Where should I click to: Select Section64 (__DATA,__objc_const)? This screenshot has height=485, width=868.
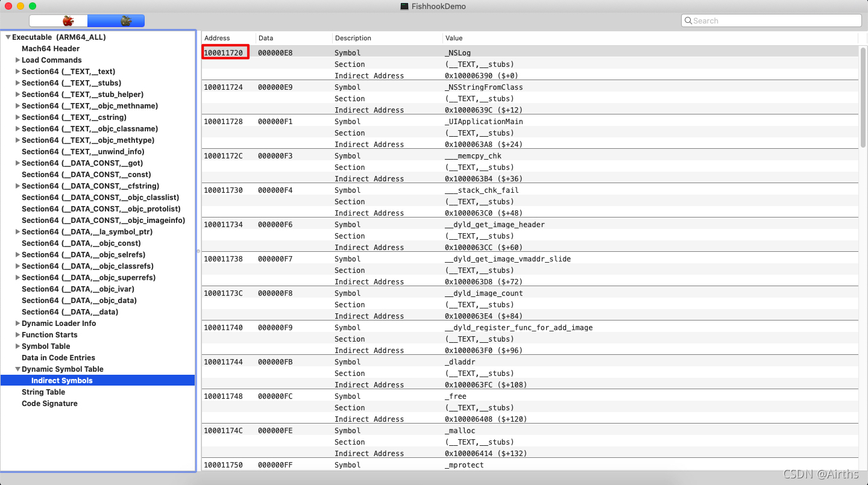pyautogui.click(x=81, y=243)
